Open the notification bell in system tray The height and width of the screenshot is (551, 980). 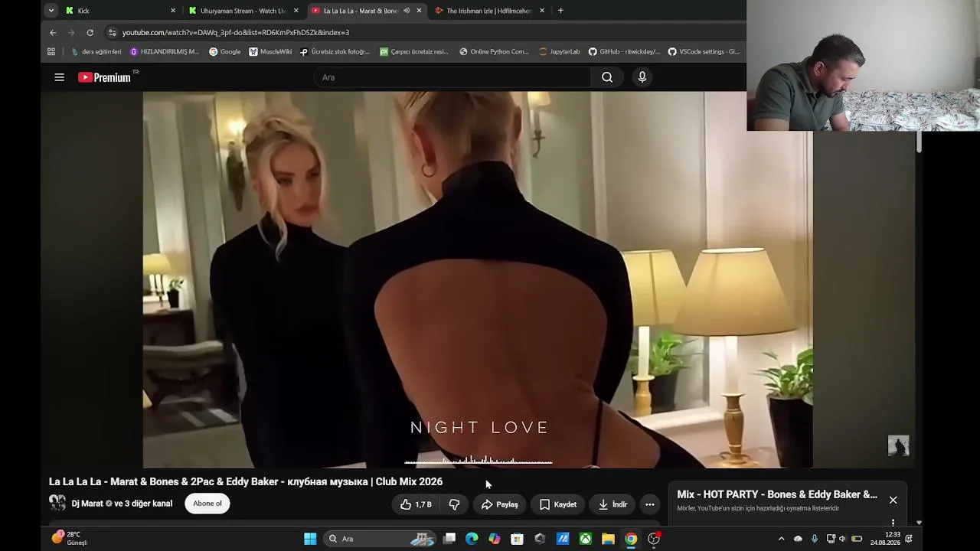click(x=909, y=539)
